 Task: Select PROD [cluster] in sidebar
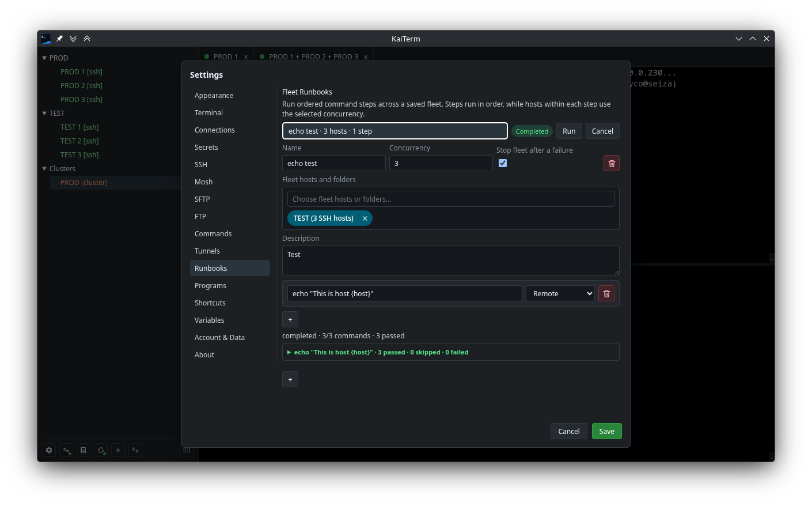tap(84, 183)
